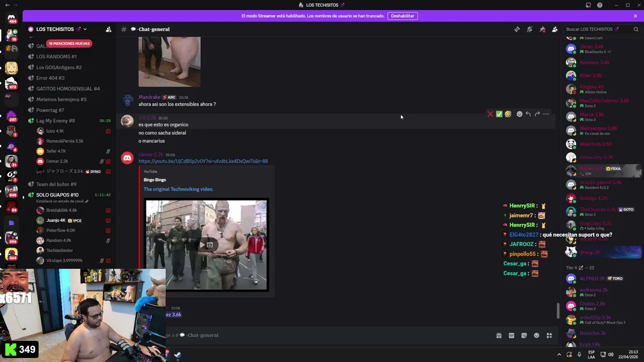The image size is (644, 362).
Task: Show hidden tray icons chevron
Action: 559,354
